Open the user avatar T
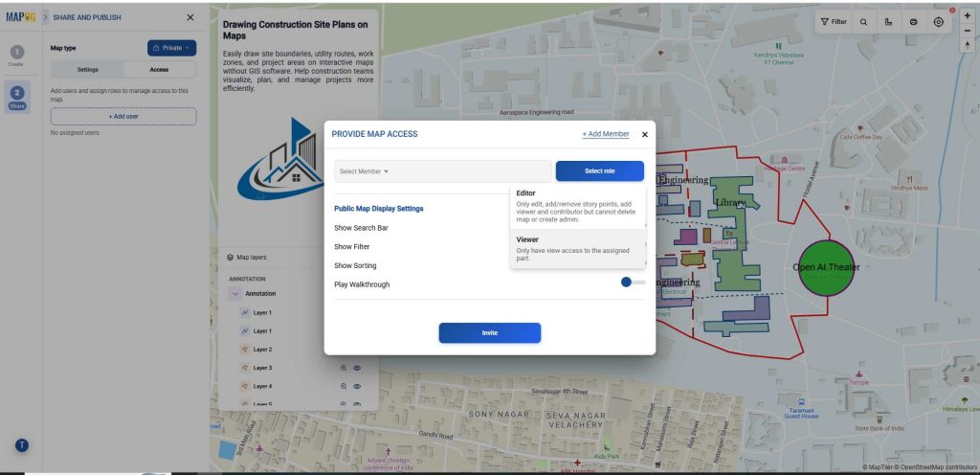Image resolution: width=980 pixels, height=475 pixels. tap(22, 445)
